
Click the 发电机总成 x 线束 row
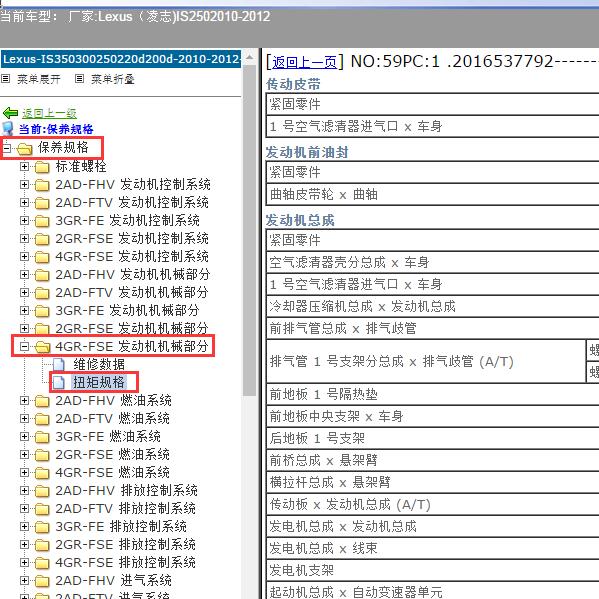pos(432,549)
